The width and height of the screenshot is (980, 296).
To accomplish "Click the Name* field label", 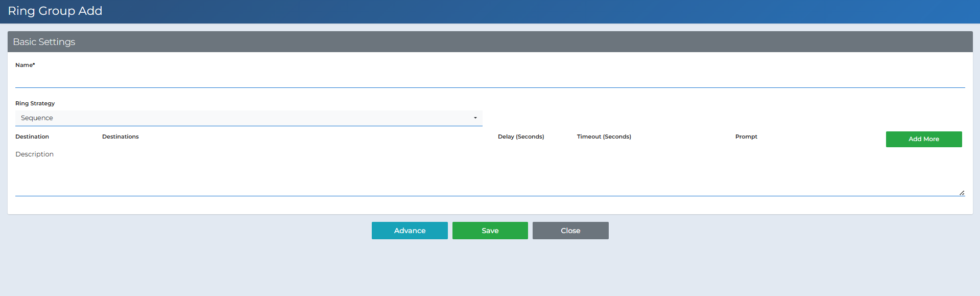I will pyautogui.click(x=25, y=65).
